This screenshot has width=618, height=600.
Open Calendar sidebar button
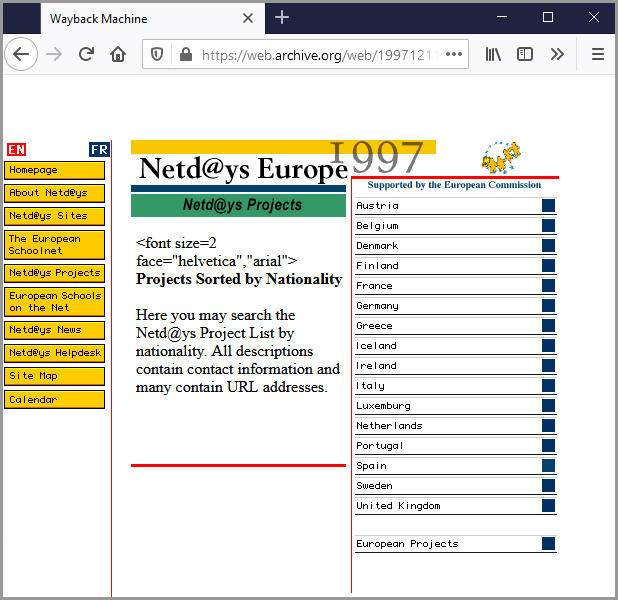(54, 399)
